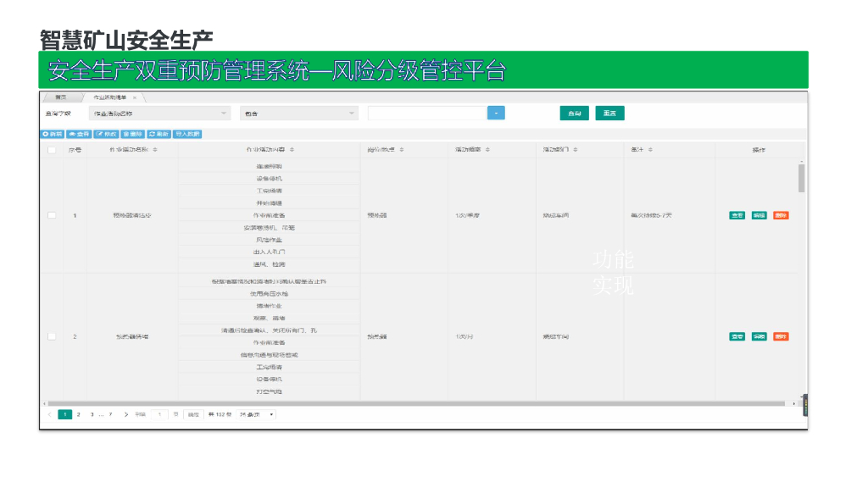Click the 新增 add toolbar button

[x=53, y=135]
